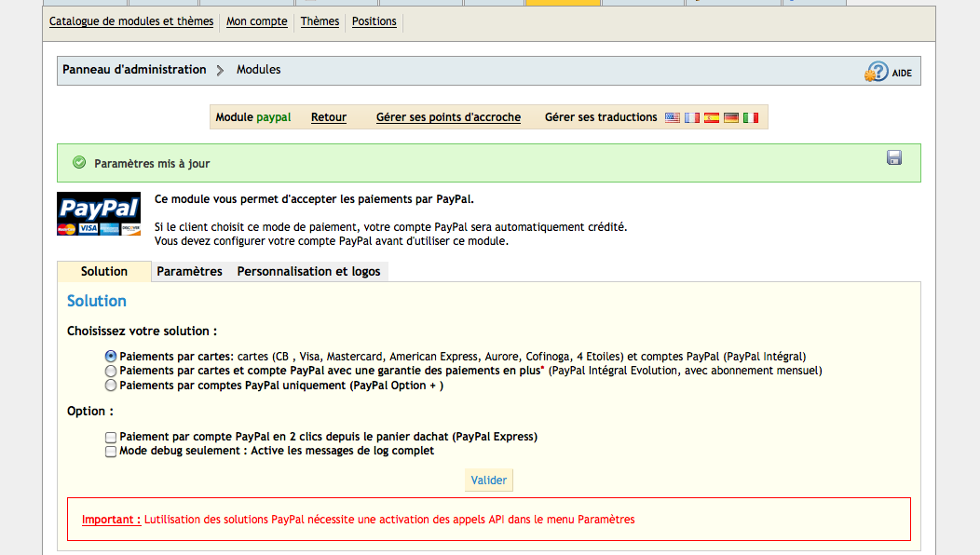
Task: Click the PayPal logo image
Action: [99, 214]
